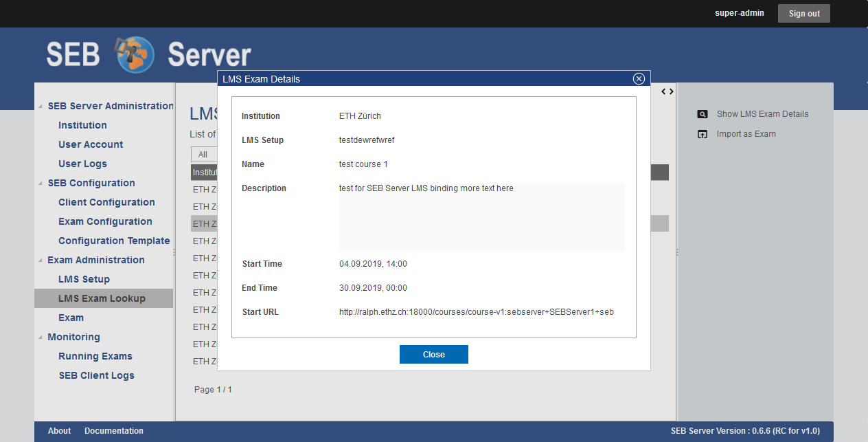Viewport: 868px width, 442px height.
Task: Click the SEB Server globe logo
Action: [135, 54]
